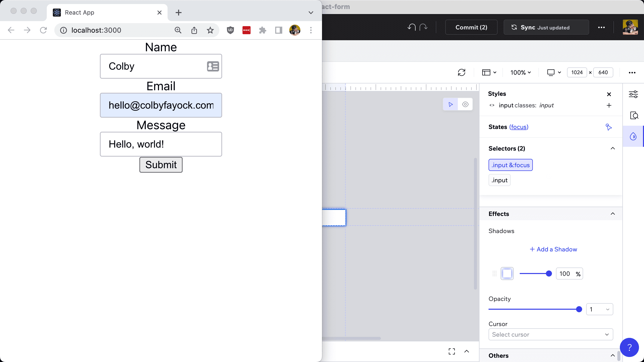The image size is (644, 362).
Task: Open the user avatar in the editor
Action: (x=630, y=27)
